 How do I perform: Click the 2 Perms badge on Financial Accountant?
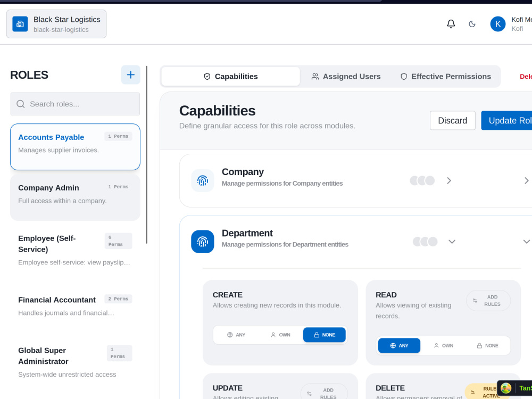[119, 299]
